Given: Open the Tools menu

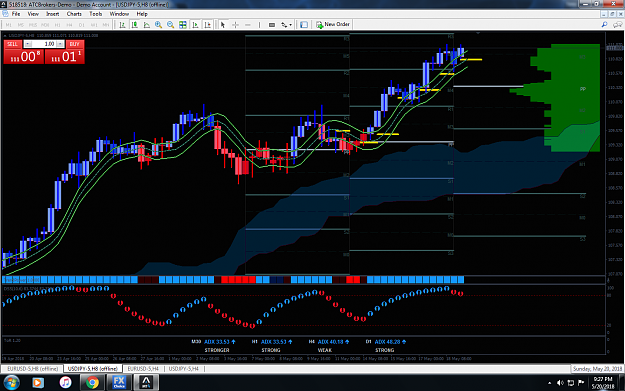Looking at the screenshot, I should [x=96, y=14].
